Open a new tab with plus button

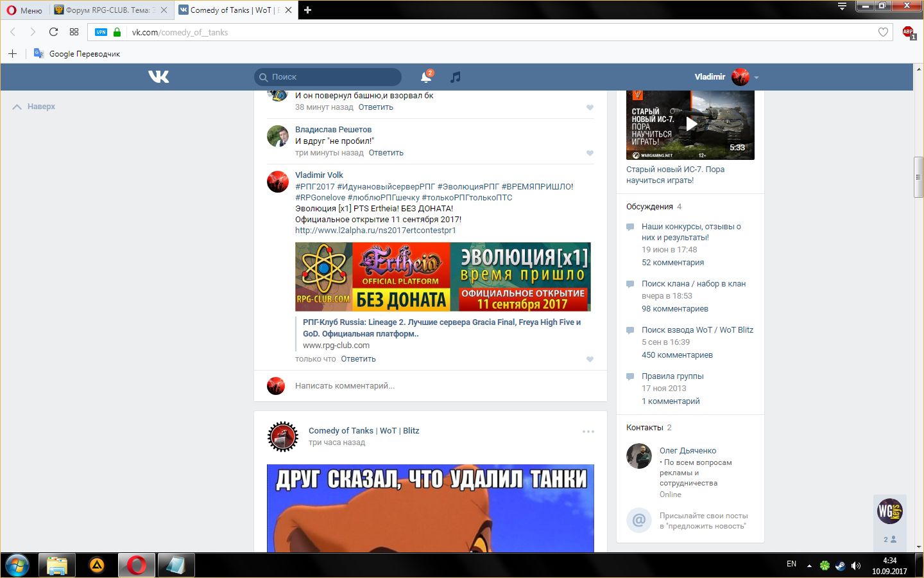click(307, 10)
